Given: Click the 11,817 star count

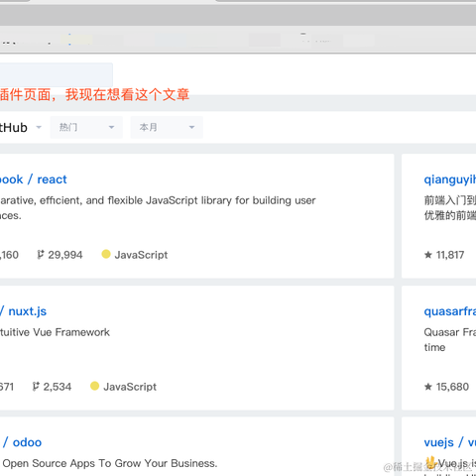Looking at the screenshot, I should [x=450, y=255].
